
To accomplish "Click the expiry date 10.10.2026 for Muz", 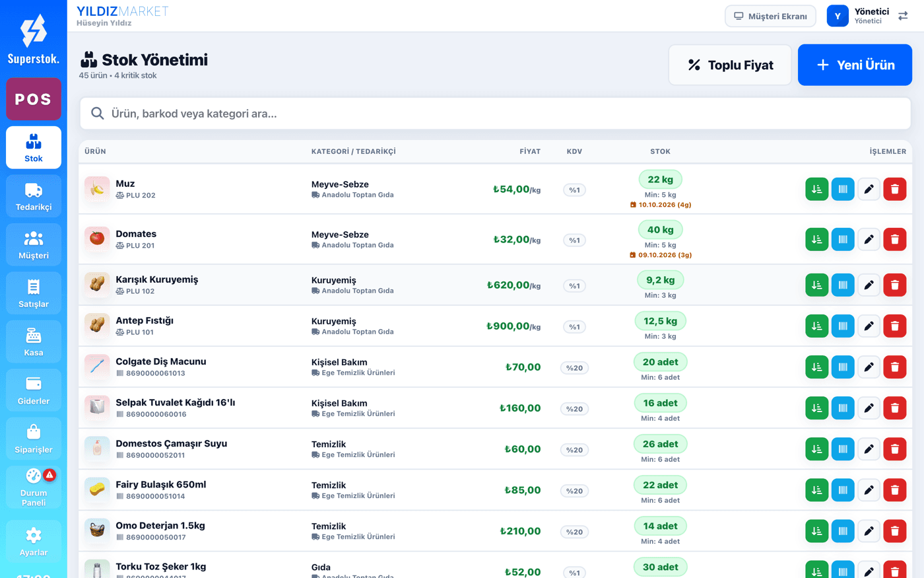I will pyautogui.click(x=661, y=205).
